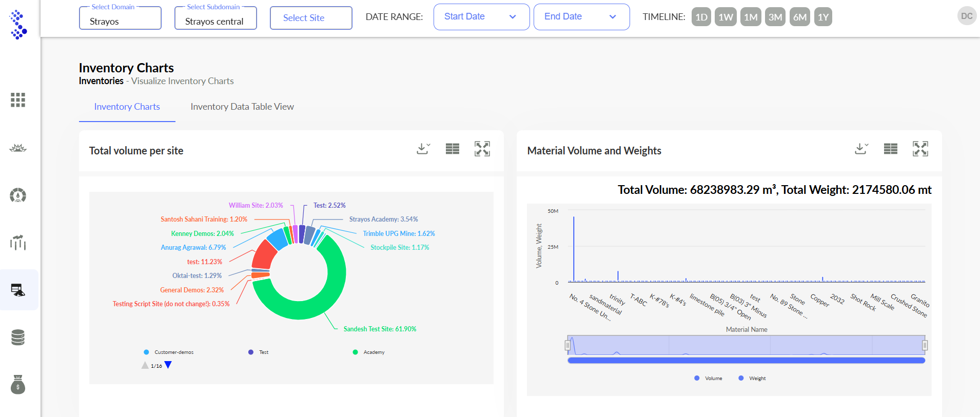
Task: Set timeline to 6M
Action: tap(799, 17)
